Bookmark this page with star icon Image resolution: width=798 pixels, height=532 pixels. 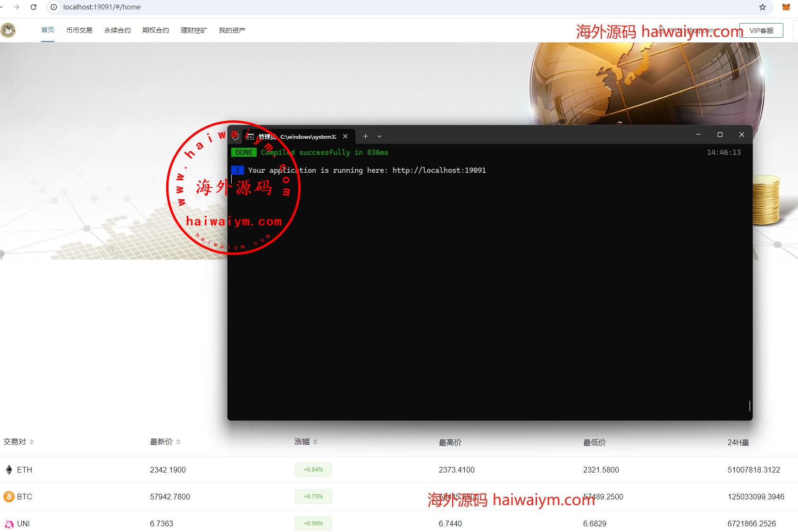763,7
